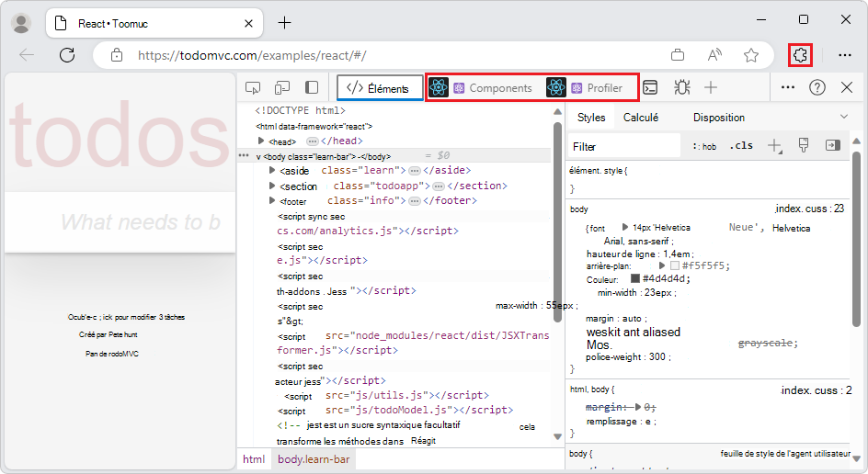Select the DOCTYPE html line
The height and width of the screenshot is (474, 868).
click(x=300, y=110)
